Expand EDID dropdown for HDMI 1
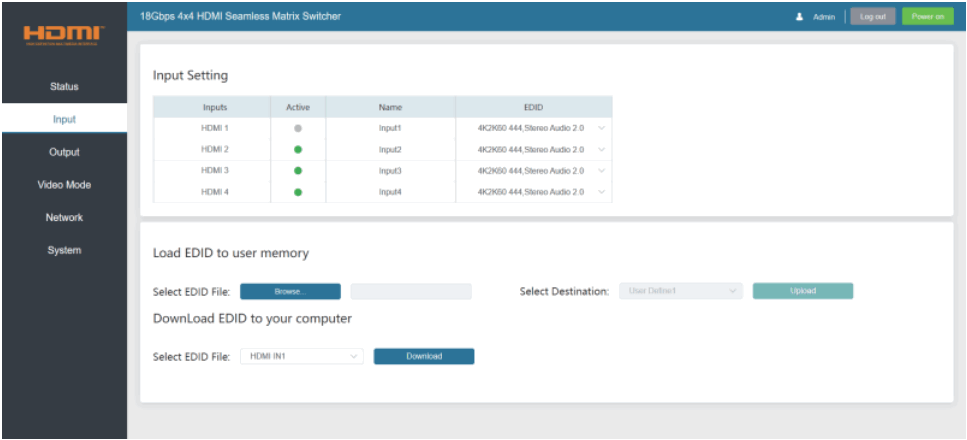 tap(601, 129)
